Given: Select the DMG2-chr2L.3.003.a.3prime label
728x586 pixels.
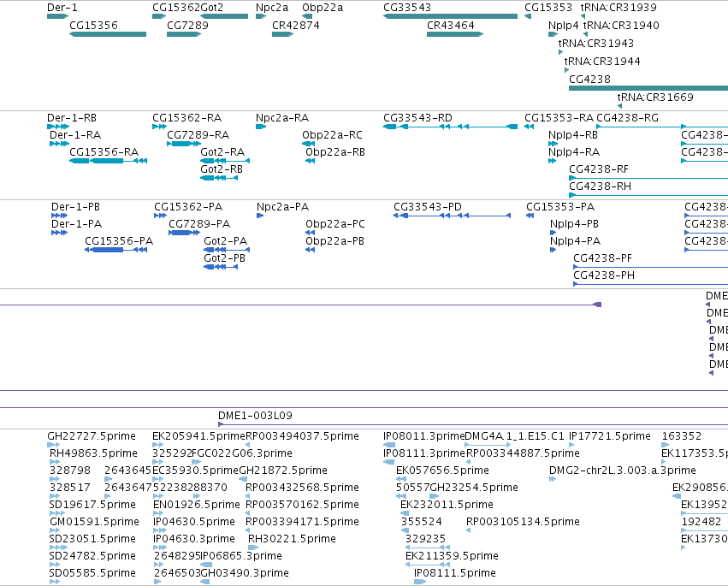Looking at the screenshot, I should pyautogui.click(x=623, y=471).
